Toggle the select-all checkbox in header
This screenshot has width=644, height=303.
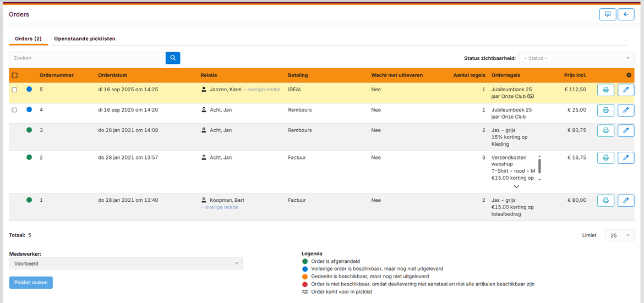pos(15,75)
